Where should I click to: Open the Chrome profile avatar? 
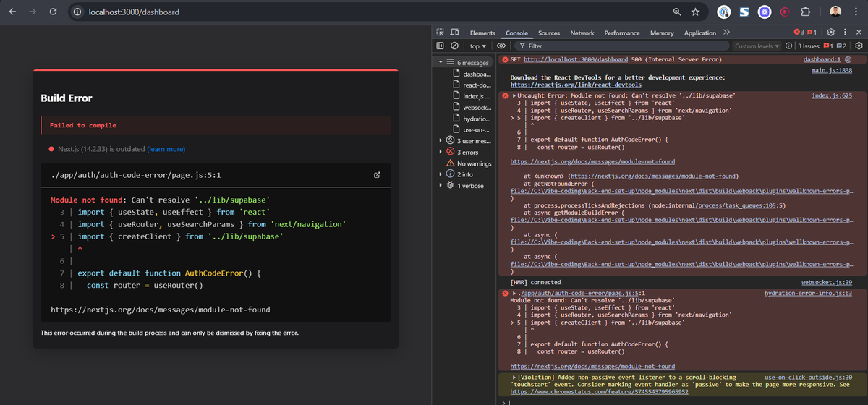[835, 12]
